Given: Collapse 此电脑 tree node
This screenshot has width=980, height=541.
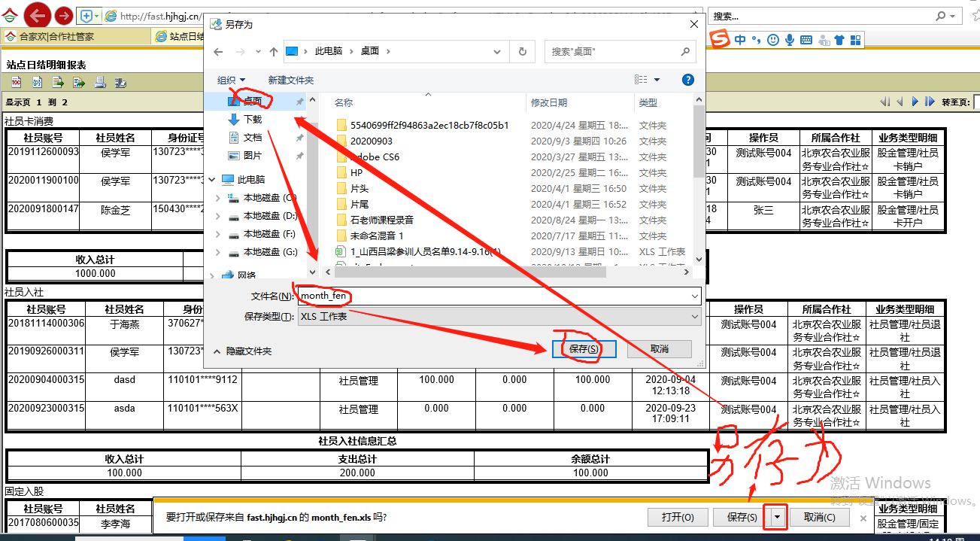Looking at the screenshot, I should (x=211, y=180).
